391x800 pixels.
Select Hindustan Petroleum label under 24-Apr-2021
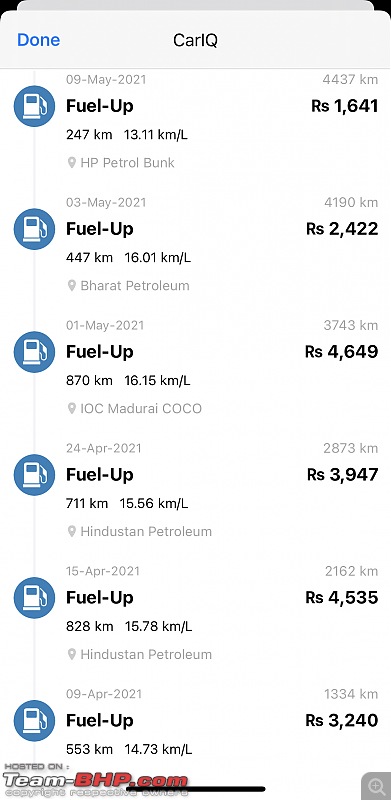tap(146, 532)
